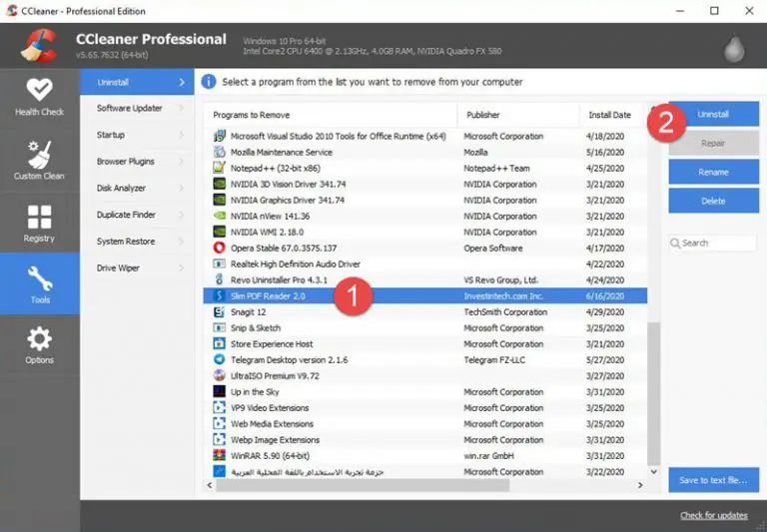This screenshot has width=767, height=532.
Task: Open the Uninstall tools tab
Action: [x=137, y=82]
